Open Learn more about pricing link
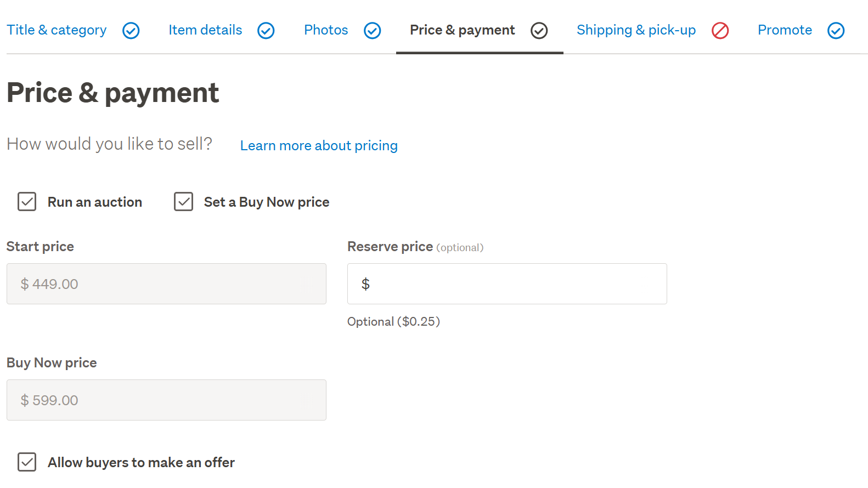Screen dimensions: 868x488 (x=319, y=146)
